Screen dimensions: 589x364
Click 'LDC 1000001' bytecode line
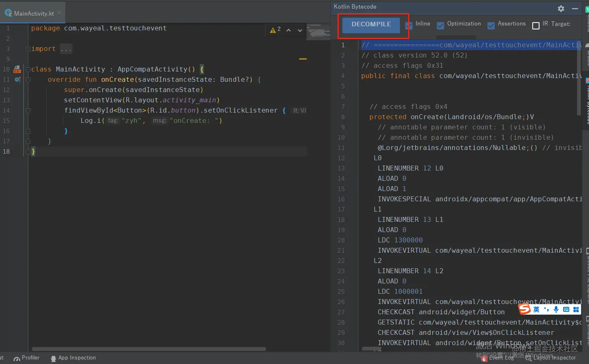pos(400,291)
